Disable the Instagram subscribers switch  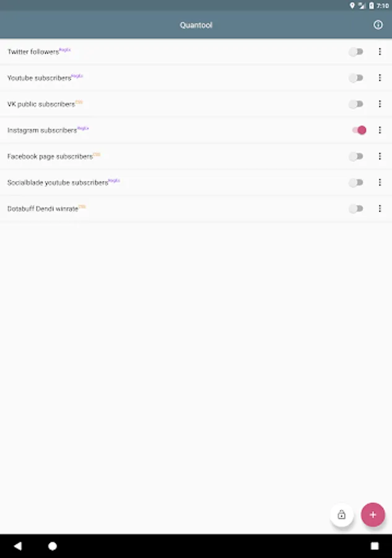click(359, 130)
